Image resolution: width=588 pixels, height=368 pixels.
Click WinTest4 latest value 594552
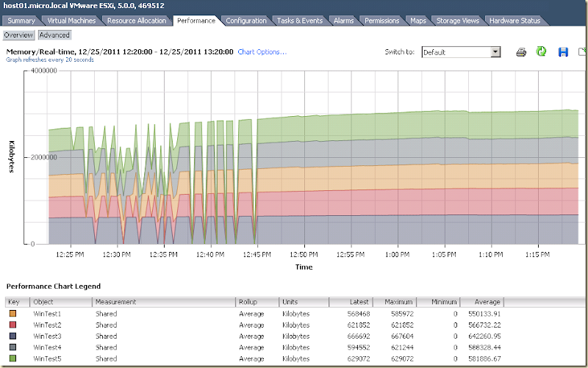(359, 347)
